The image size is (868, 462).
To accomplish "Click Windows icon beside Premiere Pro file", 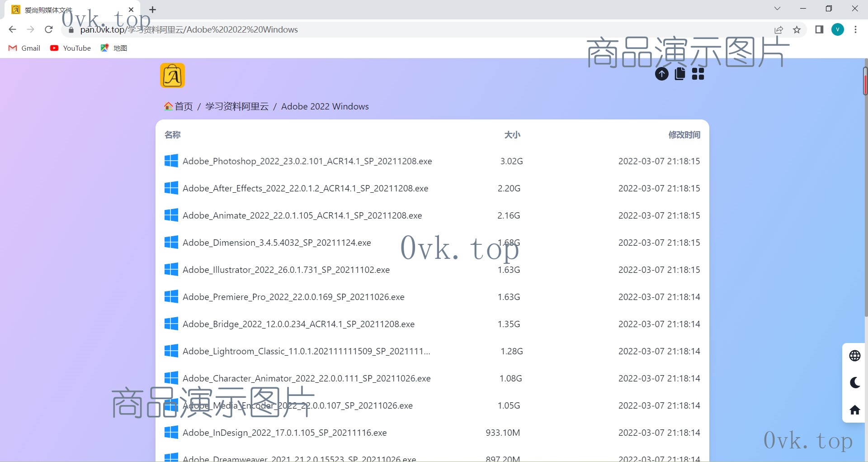I will click(171, 296).
